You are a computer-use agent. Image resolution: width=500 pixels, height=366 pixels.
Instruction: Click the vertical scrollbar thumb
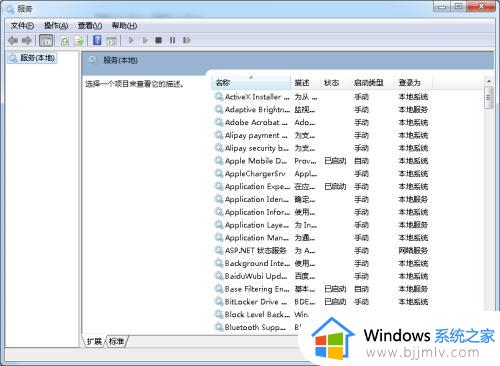point(489,97)
